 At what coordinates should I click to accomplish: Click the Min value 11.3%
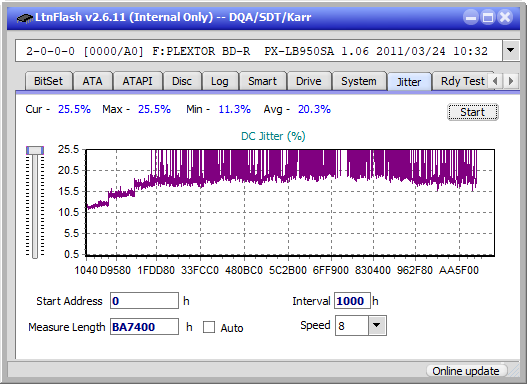tap(235, 109)
